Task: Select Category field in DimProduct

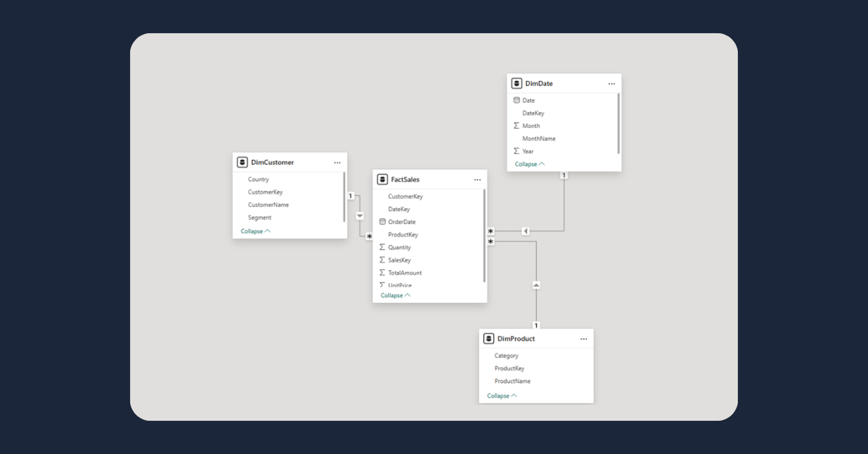Action: click(506, 356)
